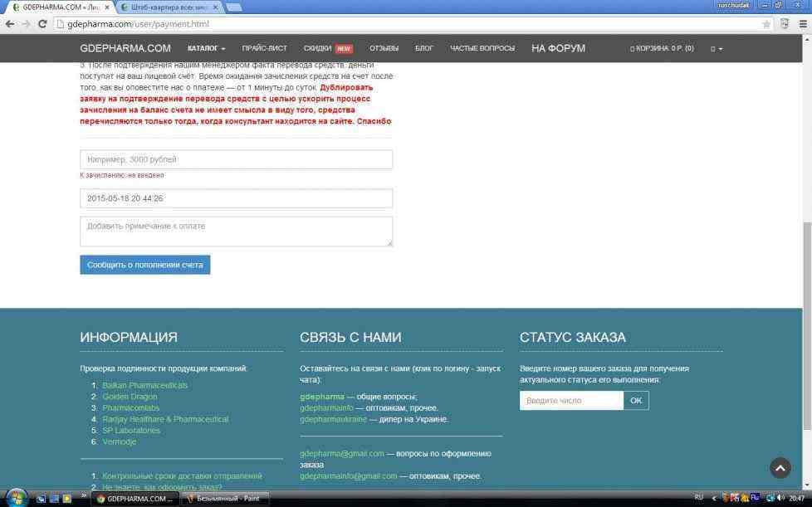This screenshot has height=507, width=812.
Task: Click the amount field with 3000 рублей placeholder
Action: [x=236, y=159]
